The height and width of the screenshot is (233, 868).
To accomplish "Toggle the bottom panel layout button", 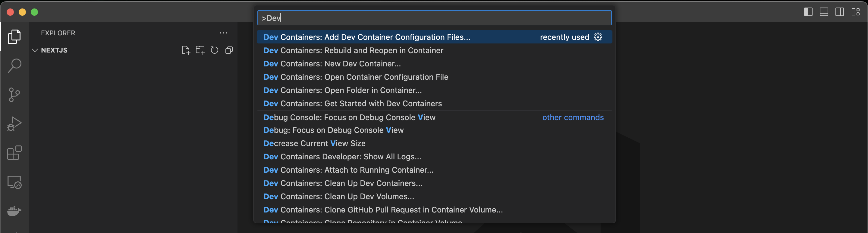I will point(824,12).
